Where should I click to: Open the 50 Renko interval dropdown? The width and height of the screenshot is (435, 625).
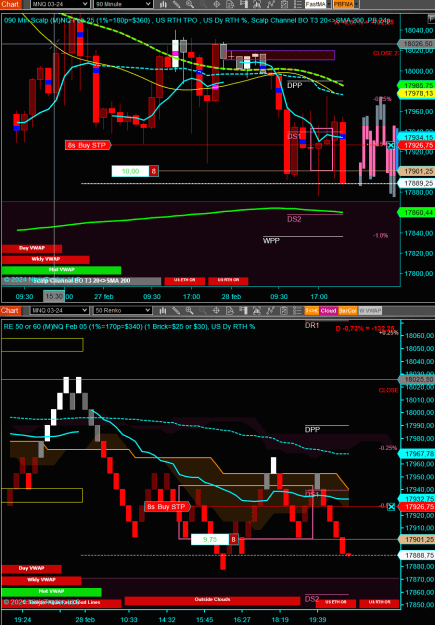pyautogui.click(x=123, y=310)
